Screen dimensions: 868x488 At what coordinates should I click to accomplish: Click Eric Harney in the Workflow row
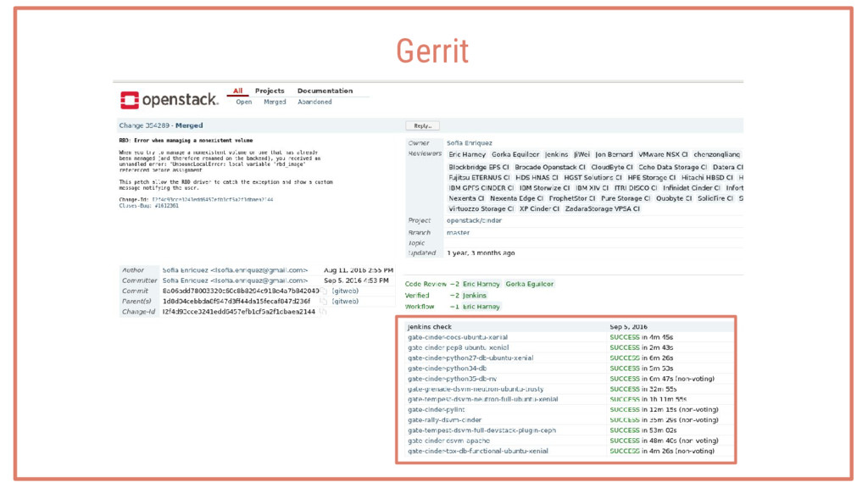tap(481, 307)
